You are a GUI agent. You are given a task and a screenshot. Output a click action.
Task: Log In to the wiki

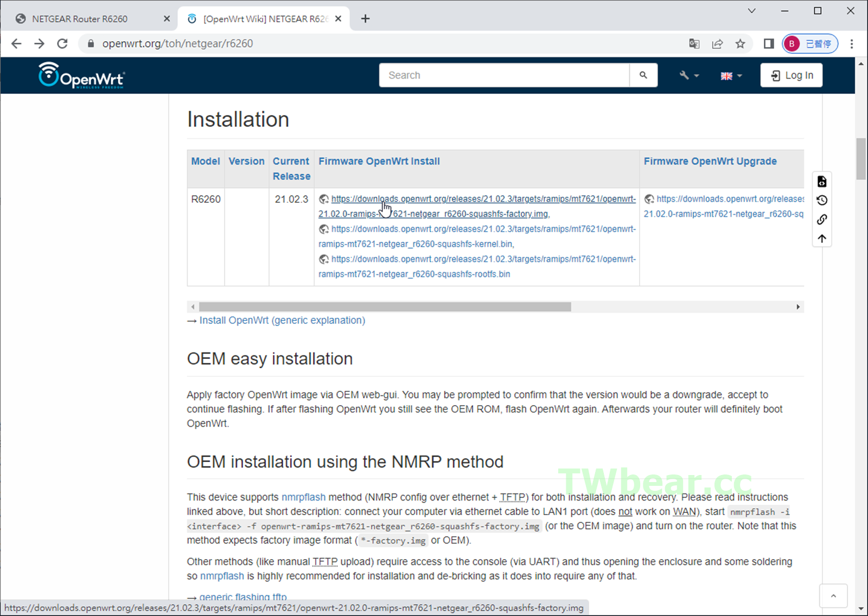pos(792,75)
